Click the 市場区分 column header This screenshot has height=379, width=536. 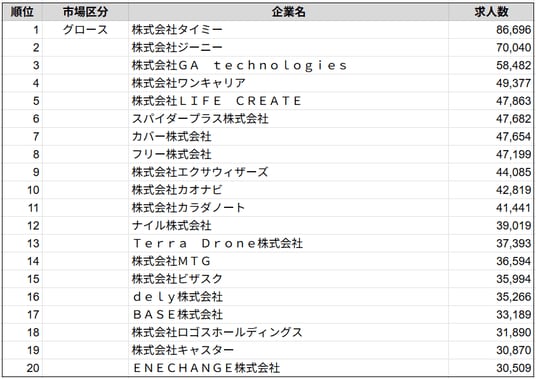tap(85, 12)
